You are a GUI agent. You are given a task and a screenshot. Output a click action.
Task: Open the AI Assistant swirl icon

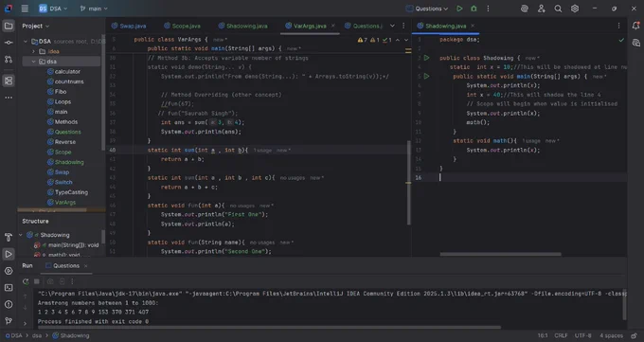[x=525, y=9]
